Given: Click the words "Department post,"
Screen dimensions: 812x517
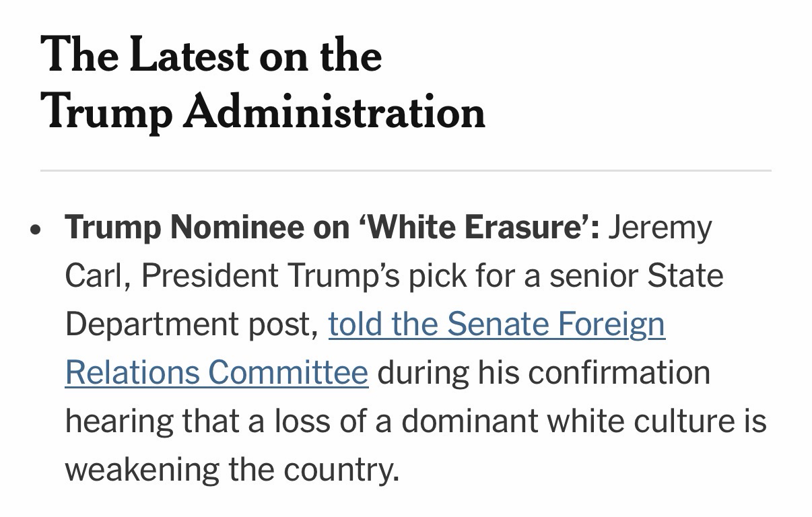Looking at the screenshot, I should point(191,324).
